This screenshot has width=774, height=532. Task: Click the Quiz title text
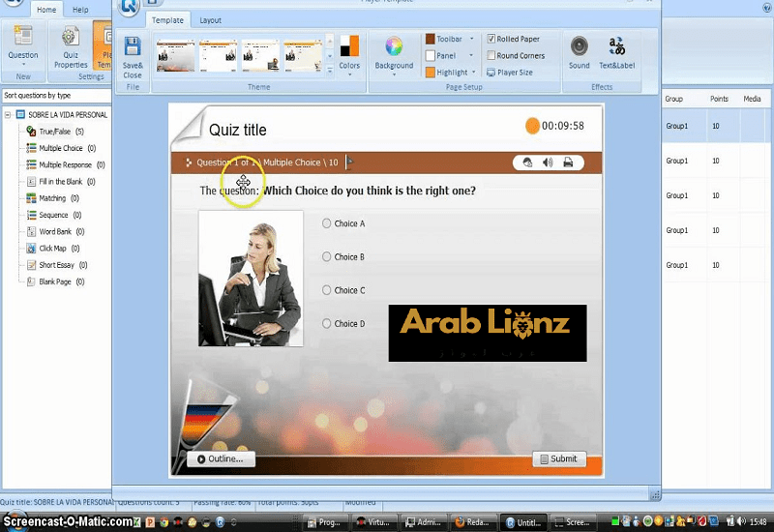point(237,130)
